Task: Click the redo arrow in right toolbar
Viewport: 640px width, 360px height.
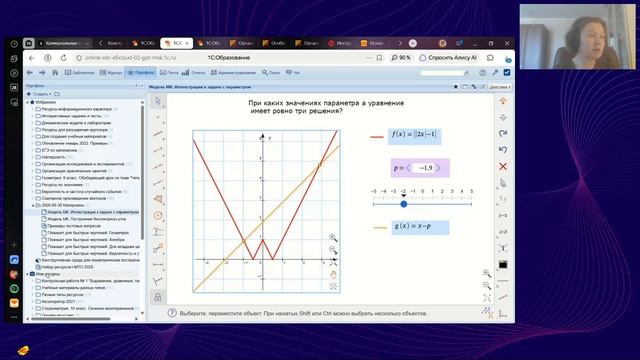Action: (503, 133)
